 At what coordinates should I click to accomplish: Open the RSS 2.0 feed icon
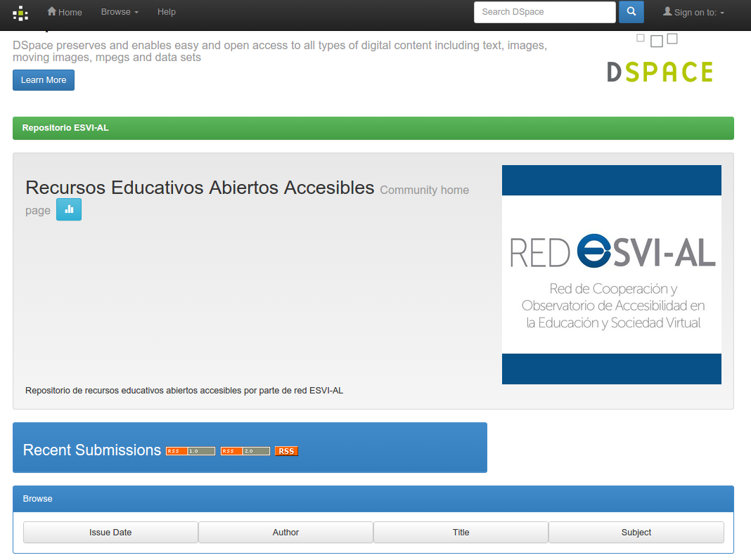[x=245, y=451]
